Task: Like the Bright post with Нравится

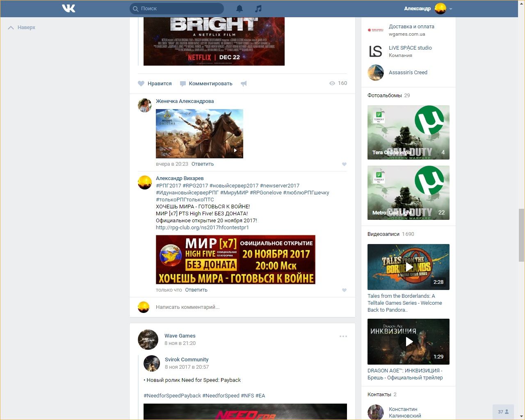Action: [155, 84]
